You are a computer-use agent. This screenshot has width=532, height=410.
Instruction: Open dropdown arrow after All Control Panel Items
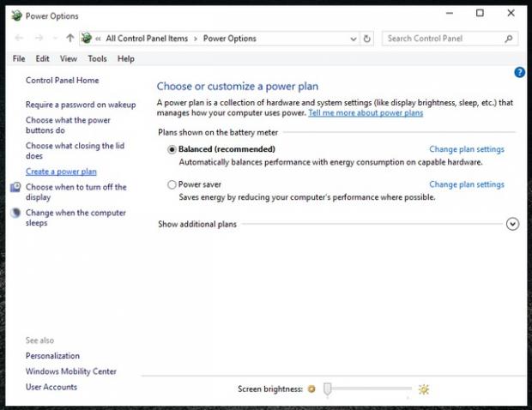coord(196,39)
